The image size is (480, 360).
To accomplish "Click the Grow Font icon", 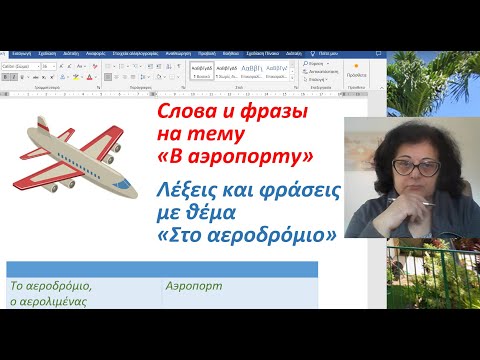I will [61, 66].
